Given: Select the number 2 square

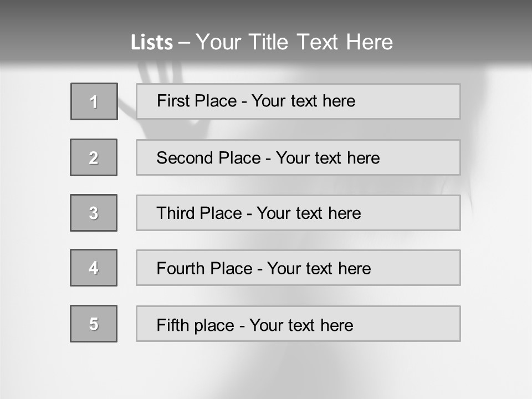Looking at the screenshot, I should (x=94, y=157).
